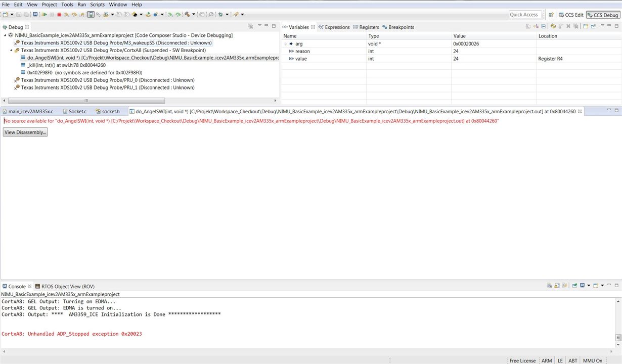Open Display Selected Console dropdown

click(x=589, y=286)
